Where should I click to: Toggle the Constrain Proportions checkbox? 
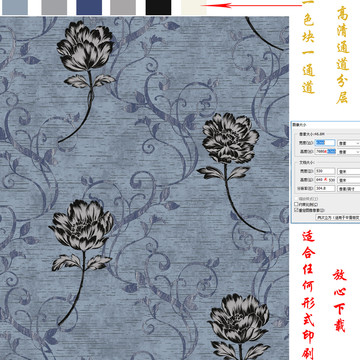click(x=296, y=204)
